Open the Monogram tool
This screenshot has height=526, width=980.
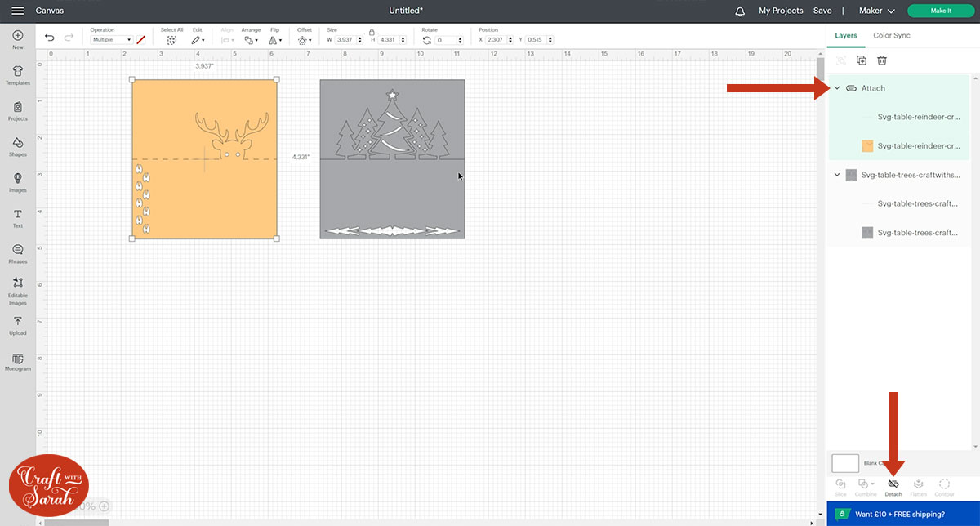17,362
